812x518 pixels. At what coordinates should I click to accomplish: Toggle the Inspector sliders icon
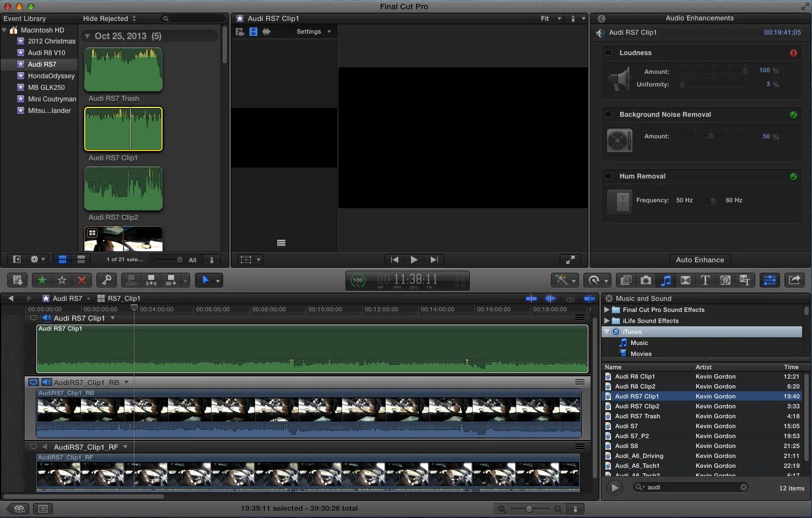(770, 280)
